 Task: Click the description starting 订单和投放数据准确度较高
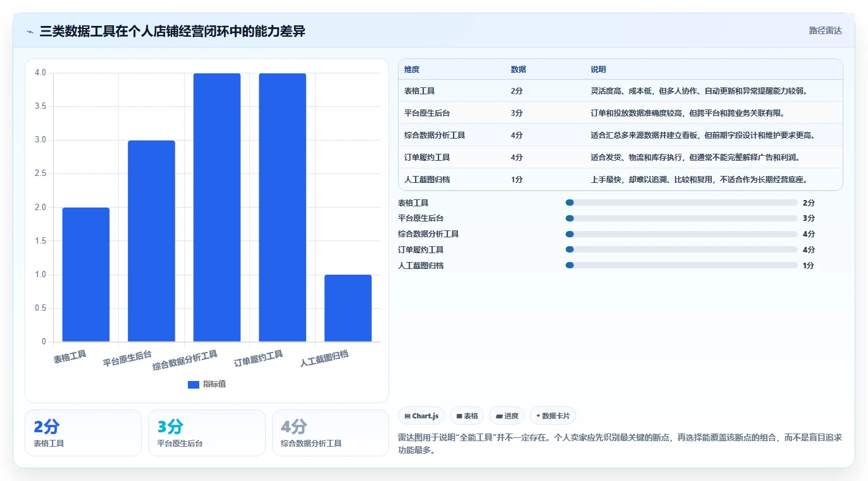point(687,113)
